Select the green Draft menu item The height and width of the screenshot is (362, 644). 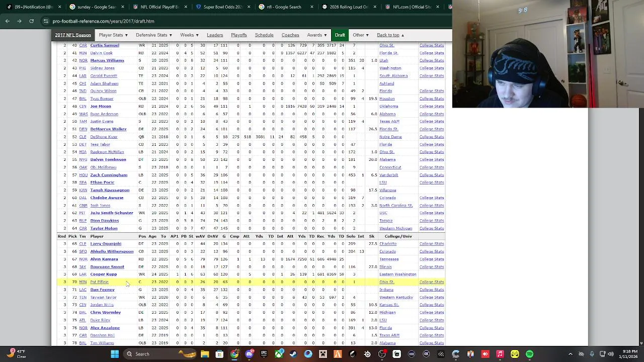pos(340,35)
